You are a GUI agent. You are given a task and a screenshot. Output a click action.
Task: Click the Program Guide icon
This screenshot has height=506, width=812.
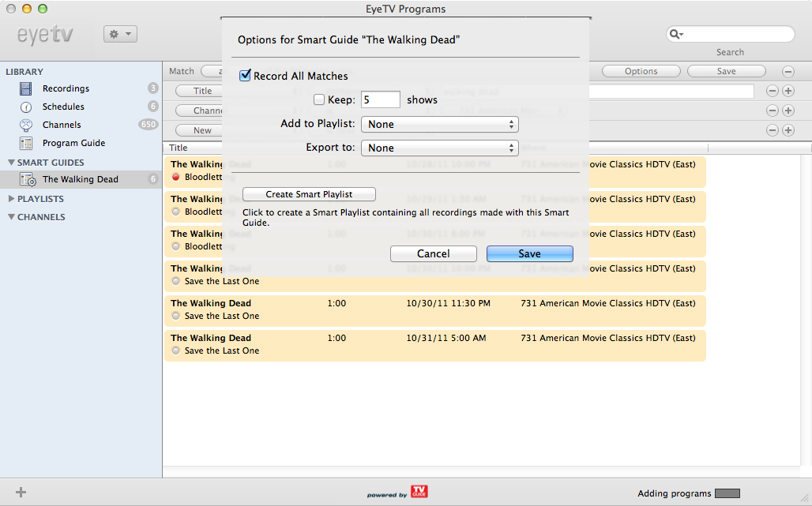26,143
